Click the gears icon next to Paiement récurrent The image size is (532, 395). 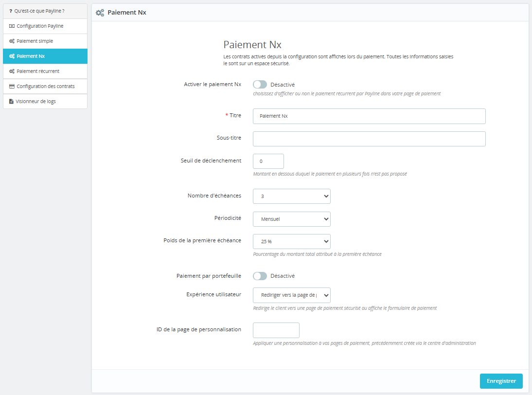click(x=12, y=72)
